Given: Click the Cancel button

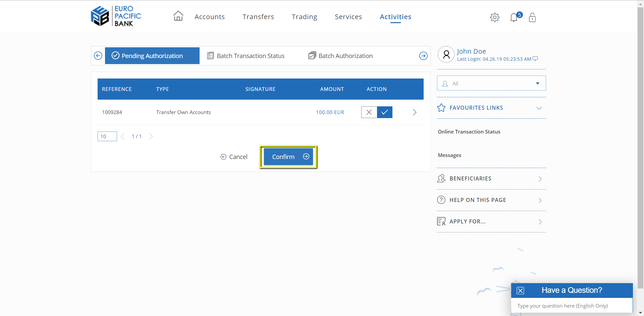Looking at the screenshot, I should click(234, 157).
